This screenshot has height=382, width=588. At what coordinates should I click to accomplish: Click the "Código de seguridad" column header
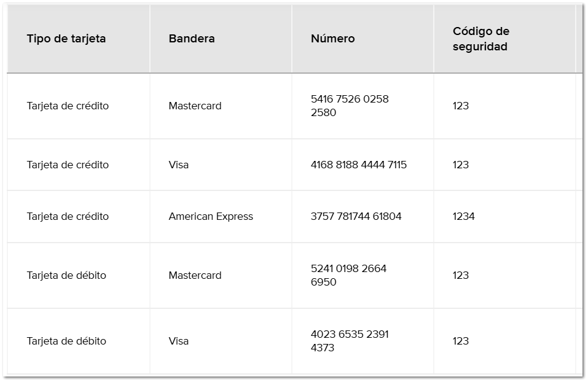tap(480, 39)
